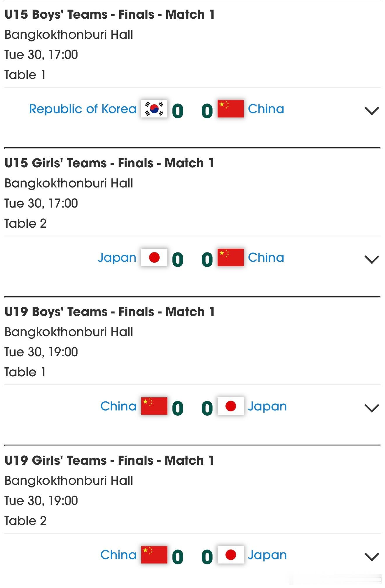The width and height of the screenshot is (385, 588).
Task: Click China flag in U15 Girls' final
Action: coord(230,257)
